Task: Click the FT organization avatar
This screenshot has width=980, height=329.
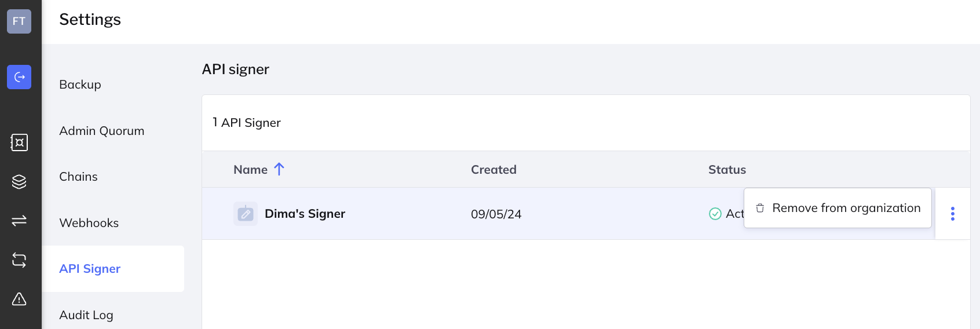Action: 19,21
